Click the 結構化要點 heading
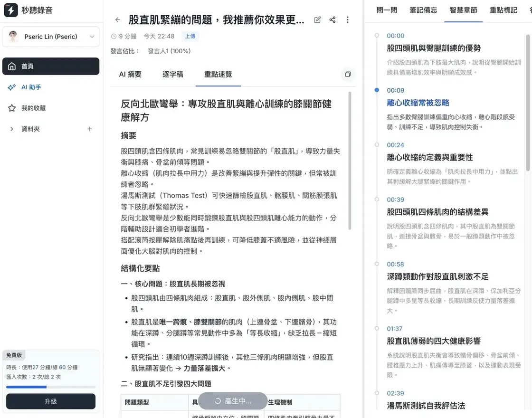532x418 pixels. tap(140, 268)
